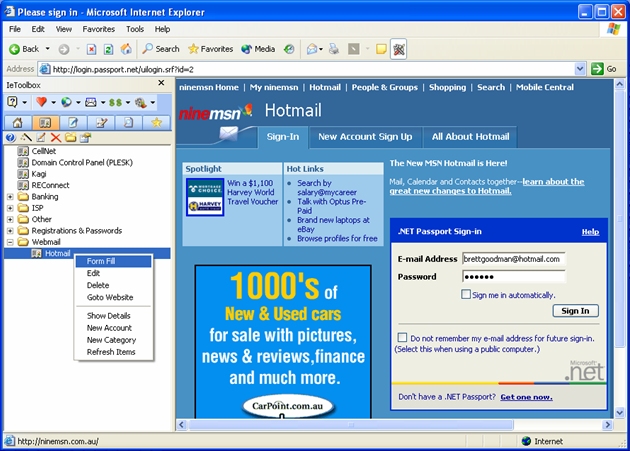Open the address bar dropdown arrow
The image size is (630, 451).
pos(579,69)
